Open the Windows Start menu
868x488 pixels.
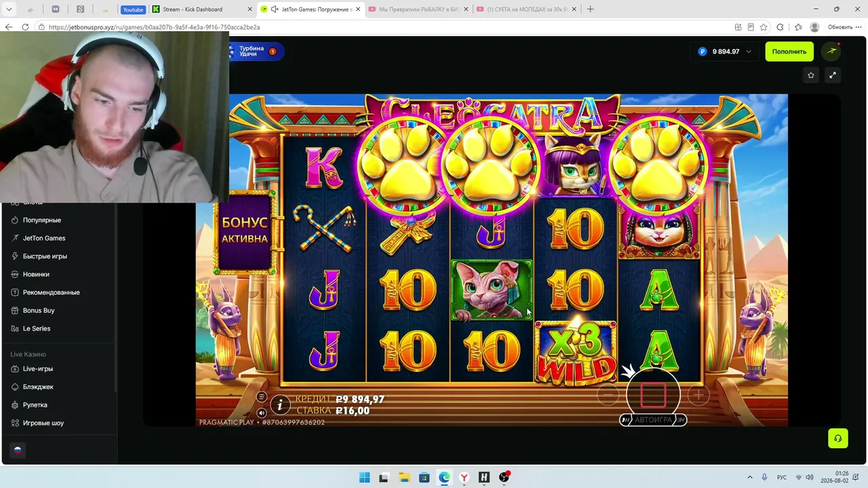[x=364, y=477]
